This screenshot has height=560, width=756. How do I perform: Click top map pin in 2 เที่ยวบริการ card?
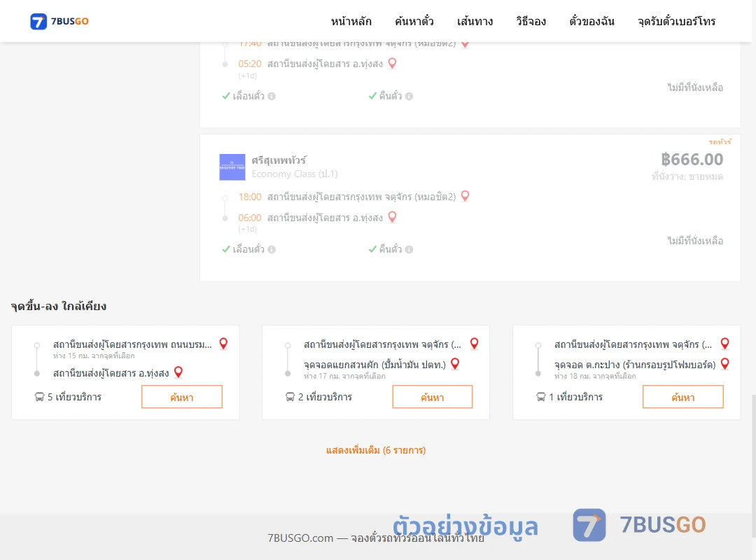point(475,344)
